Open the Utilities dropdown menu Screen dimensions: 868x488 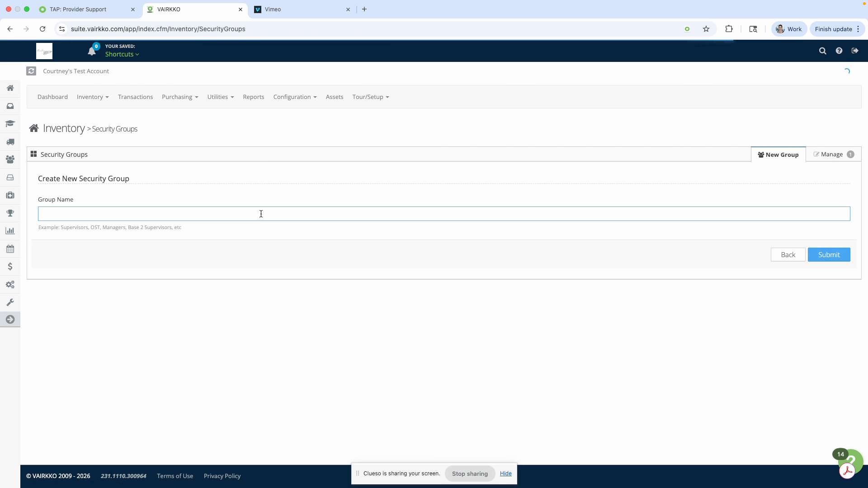click(x=221, y=97)
